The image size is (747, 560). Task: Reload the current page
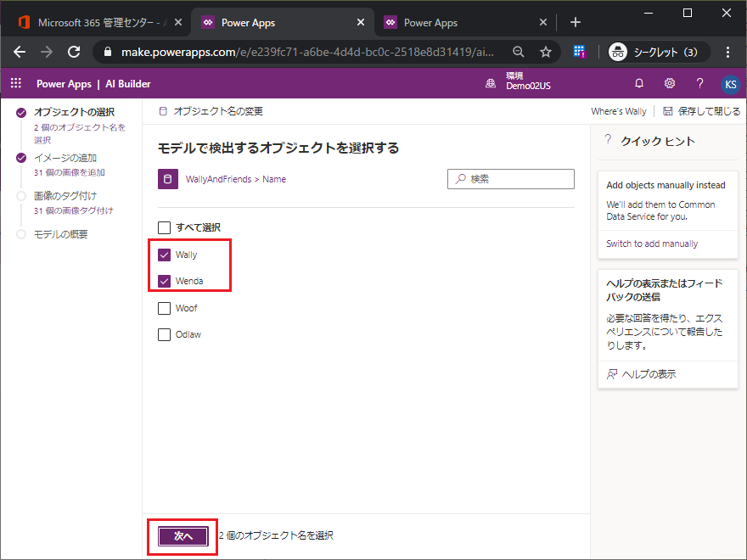tap(74, 52)
